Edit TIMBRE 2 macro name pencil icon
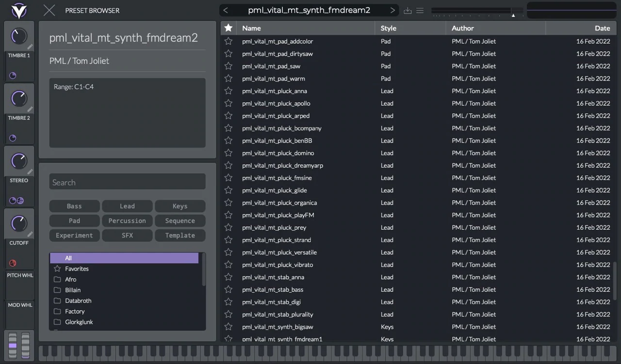Viewport: 621px width, 364px height. [x=30, y=110]
